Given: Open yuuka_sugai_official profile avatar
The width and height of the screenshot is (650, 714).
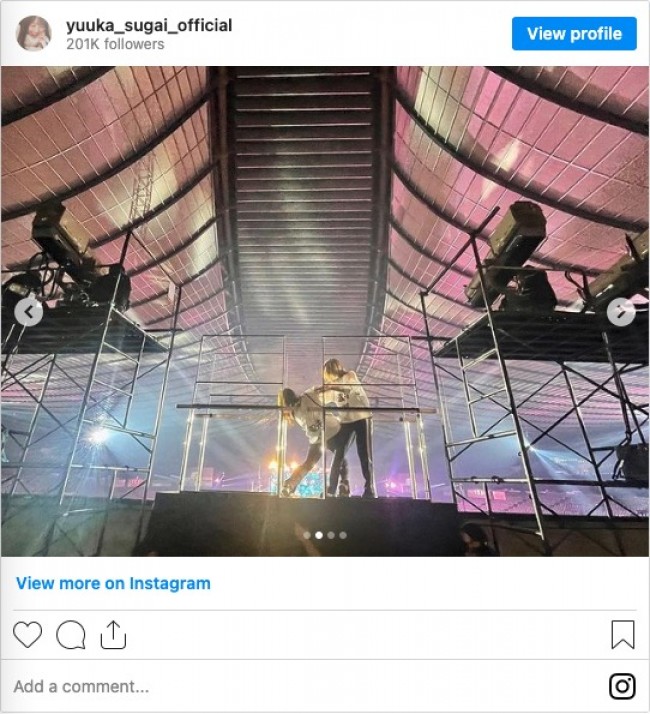Looking at the screenshot, I should 33,34.
